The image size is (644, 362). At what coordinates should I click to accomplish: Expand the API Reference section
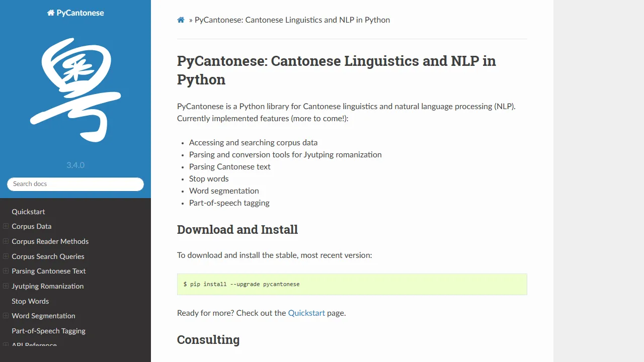click(5, 345)
